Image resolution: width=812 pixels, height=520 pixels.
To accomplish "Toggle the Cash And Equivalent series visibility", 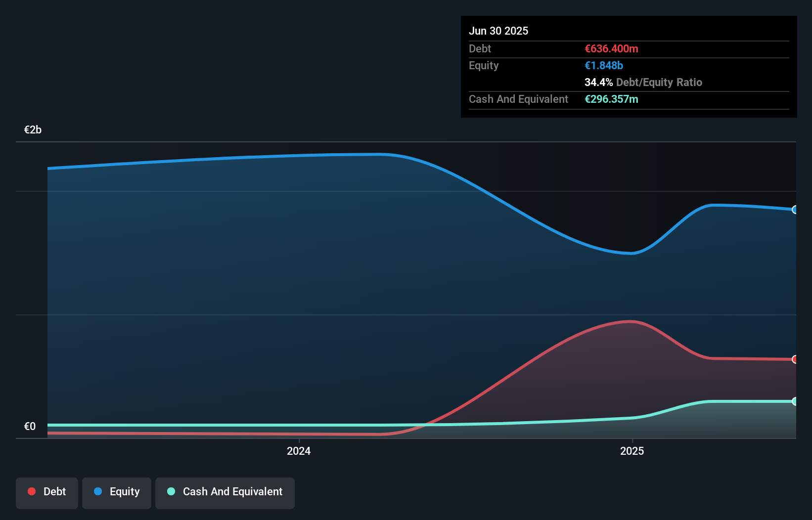I will 225,492.
